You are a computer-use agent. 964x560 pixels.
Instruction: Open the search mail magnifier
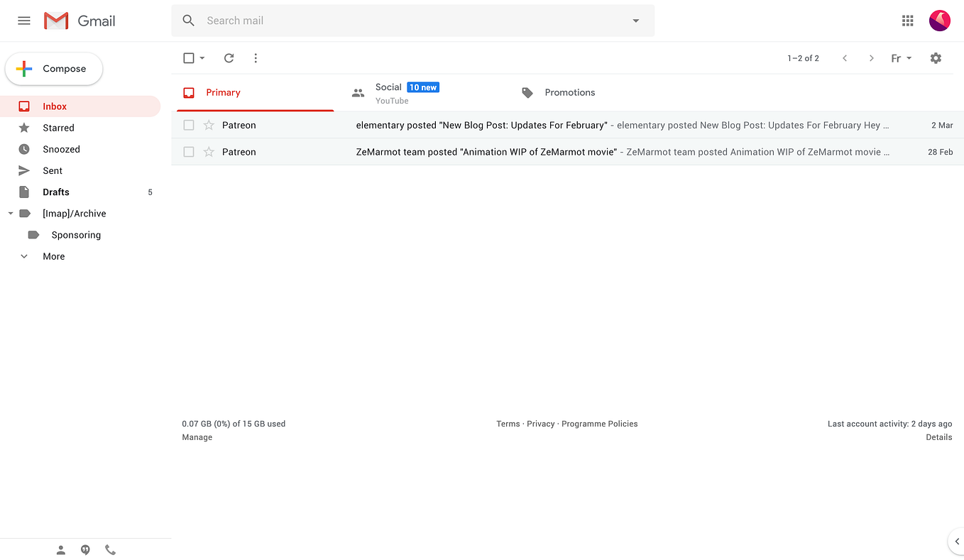[x=188, y=21]
